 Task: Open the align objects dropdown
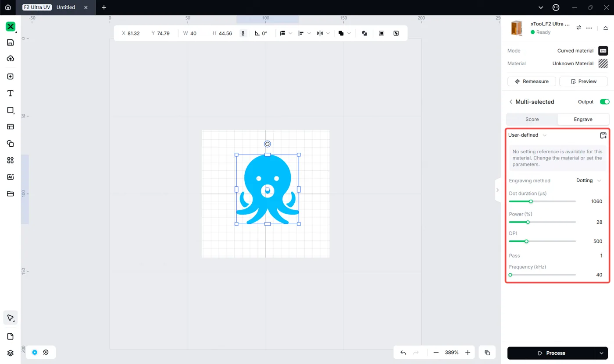304,33
